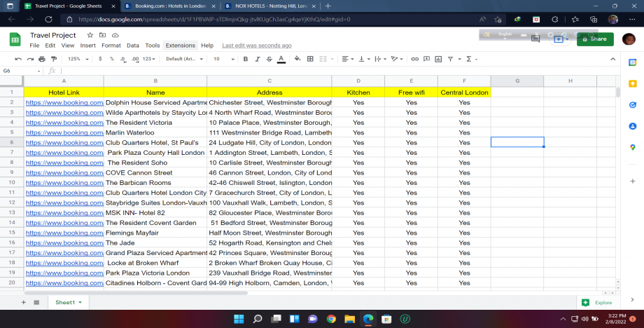Expand the Sheet1 tab options arrow
The height and width of the screenshot is (328, 644).
[80, 302]
